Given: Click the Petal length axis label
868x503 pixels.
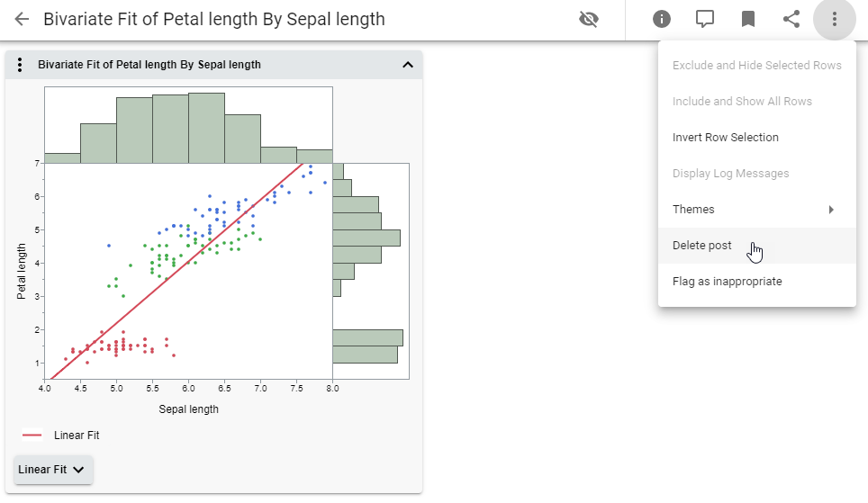Looking at the screenshot, I should [22, 271].
